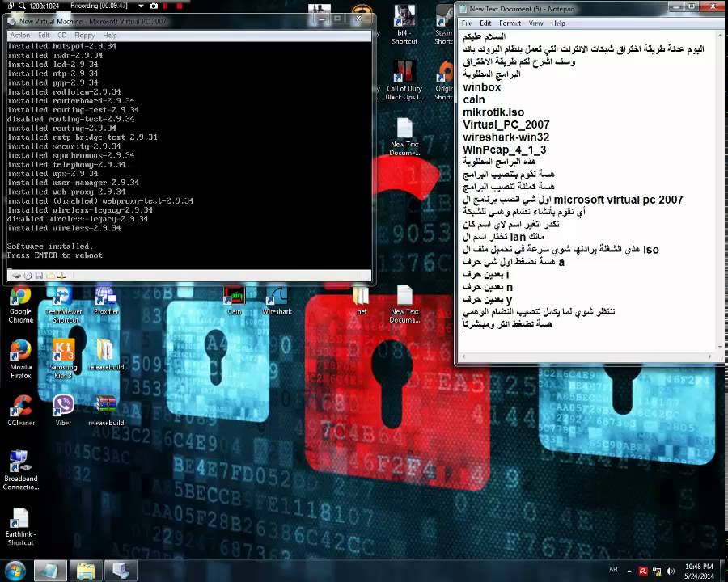
Task: Click the first taskbar app button
Action: (50, 571)
